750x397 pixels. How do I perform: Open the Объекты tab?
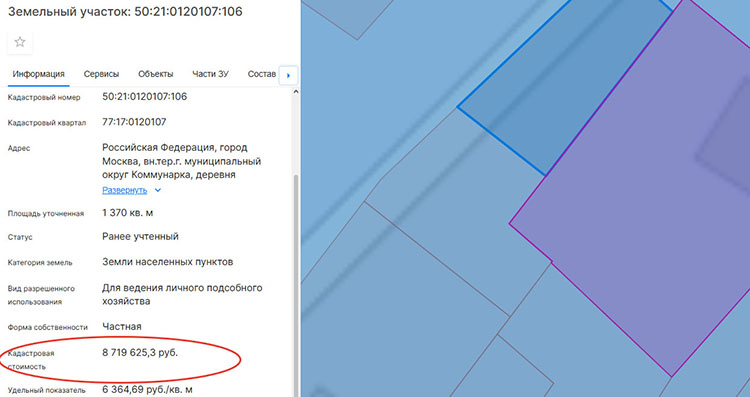(x=155, y=74)
